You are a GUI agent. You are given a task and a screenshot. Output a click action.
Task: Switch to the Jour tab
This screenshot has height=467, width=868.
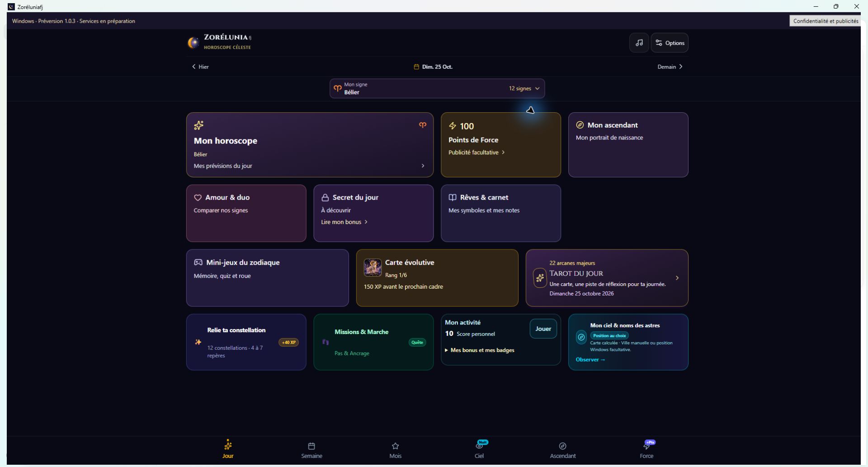(228, 450)
